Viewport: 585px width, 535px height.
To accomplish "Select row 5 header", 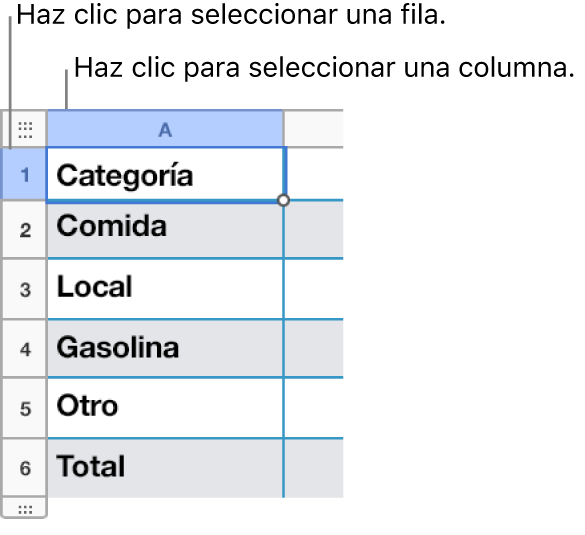I will click(24, 408).
